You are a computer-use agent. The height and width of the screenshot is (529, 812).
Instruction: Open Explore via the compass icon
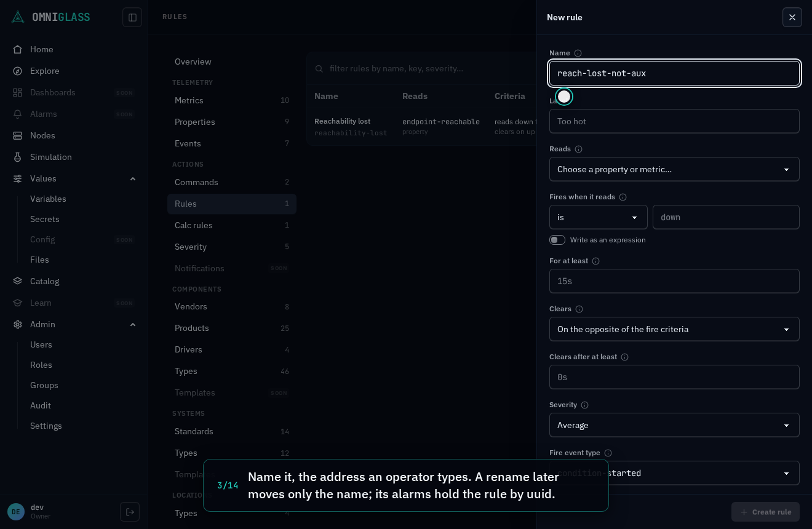coord(18,71)
